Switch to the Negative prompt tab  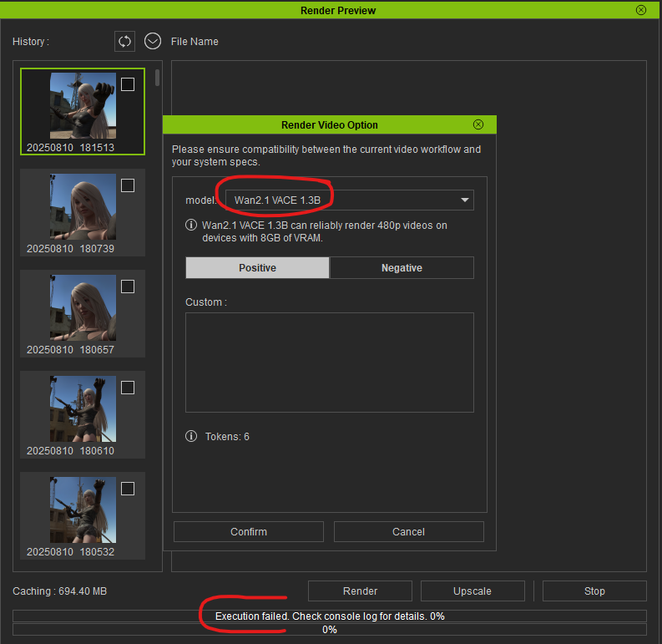click(x=402, y=268)
